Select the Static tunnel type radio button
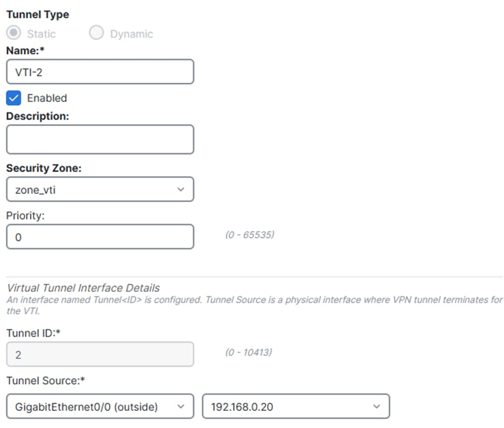The image size is (504, 428). (x=13, y=33)
